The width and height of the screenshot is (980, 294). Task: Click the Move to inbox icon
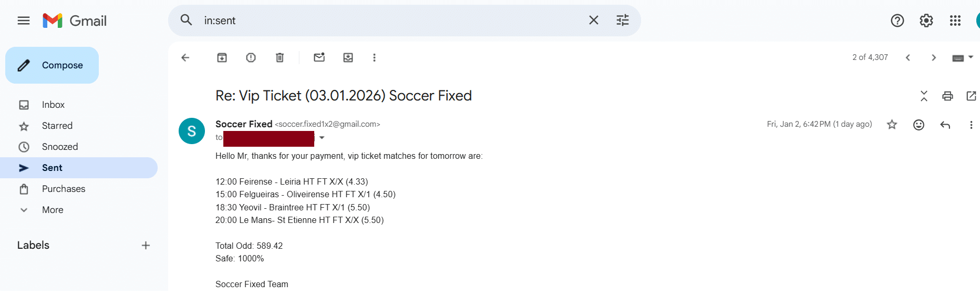point(348,58)
